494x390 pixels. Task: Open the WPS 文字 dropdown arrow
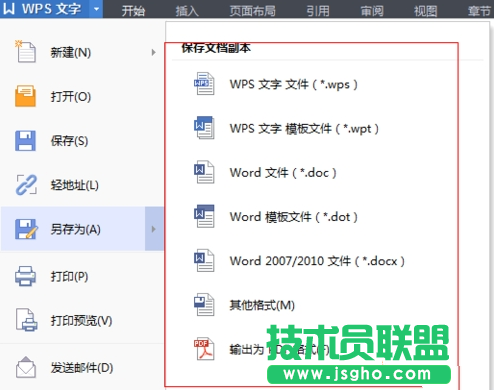(96, 9)
